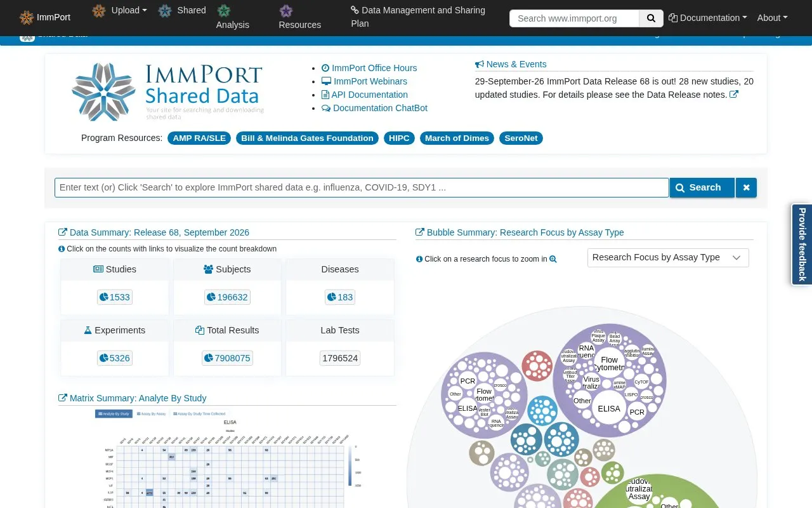Show breakdown for Studies count 1533
This screenshot has width=812, height=508.
[115, 297]
